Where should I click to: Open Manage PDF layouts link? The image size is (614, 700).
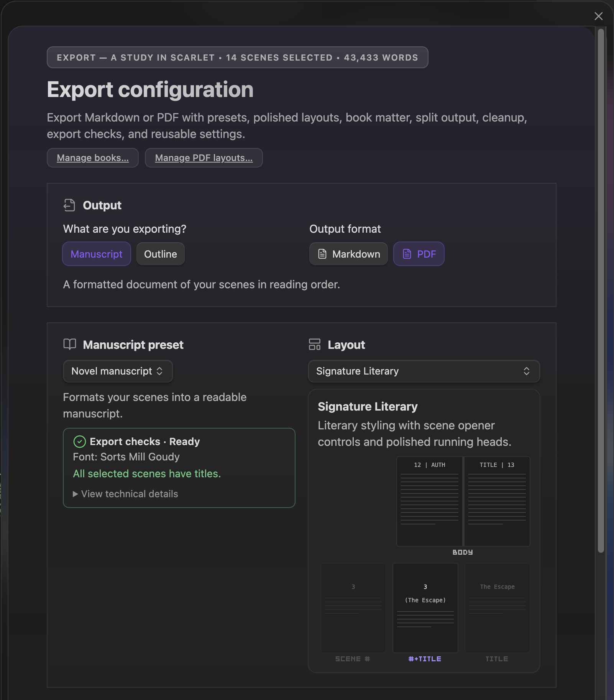click(x=204, y=158)
